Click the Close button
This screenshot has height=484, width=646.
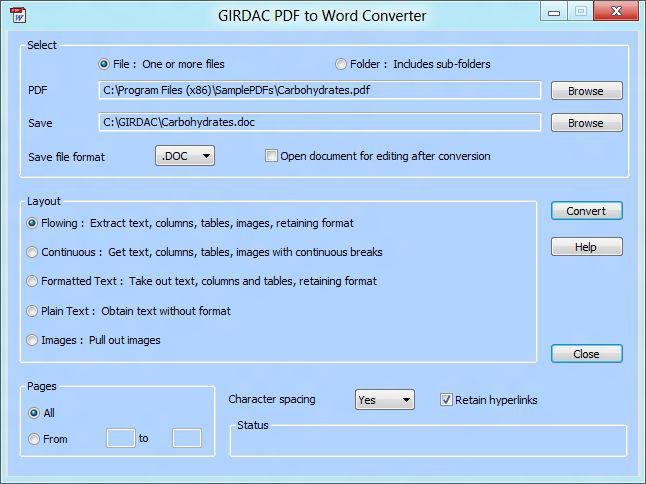click(x=587, y=354)
